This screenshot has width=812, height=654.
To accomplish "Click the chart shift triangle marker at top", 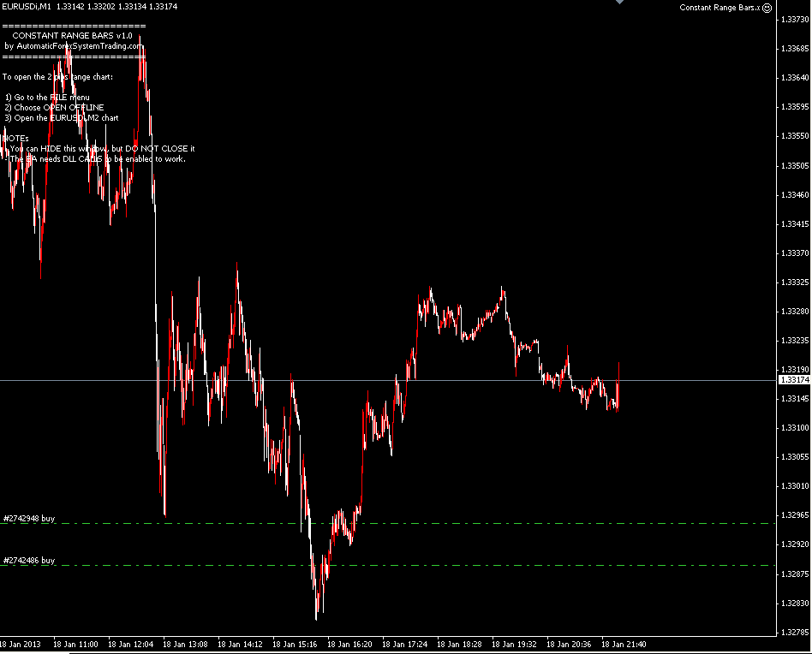I will 619,2.
